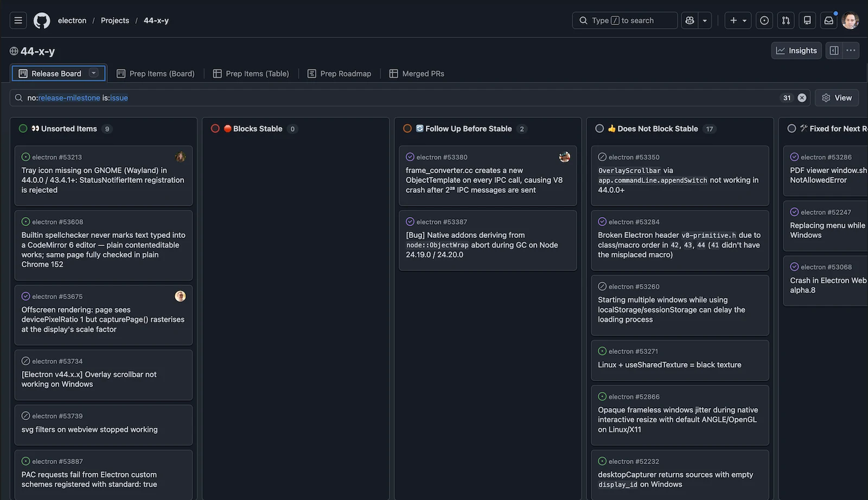This screenshot has height=500, width=868.
Task: Click the 'electron #53887' card label
Action: click(x=58, y=461)
